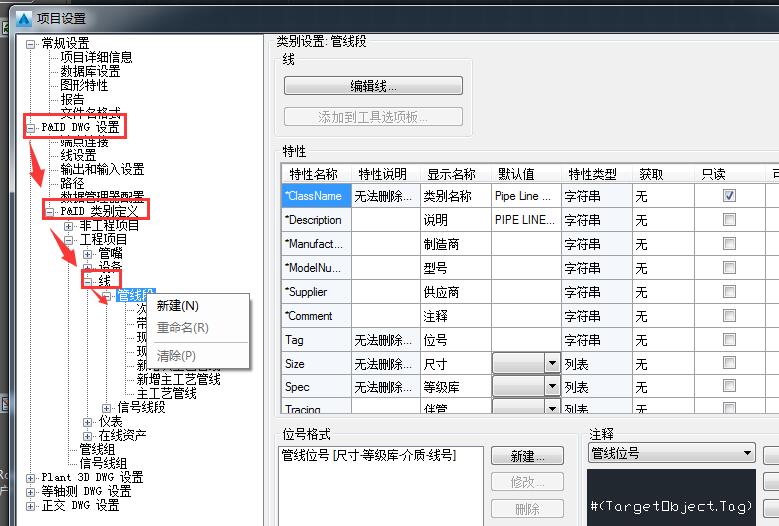Select the 项目详细信息 tree item
Viewport: 779px width, 526px height.
click(96, 57)
